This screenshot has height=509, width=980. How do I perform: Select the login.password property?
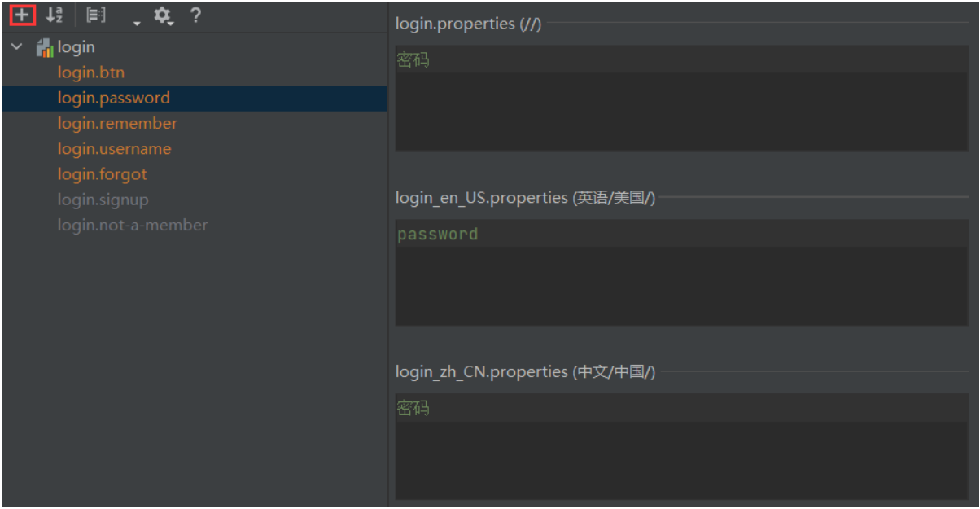pyautogui.click(x=195, y=98)
